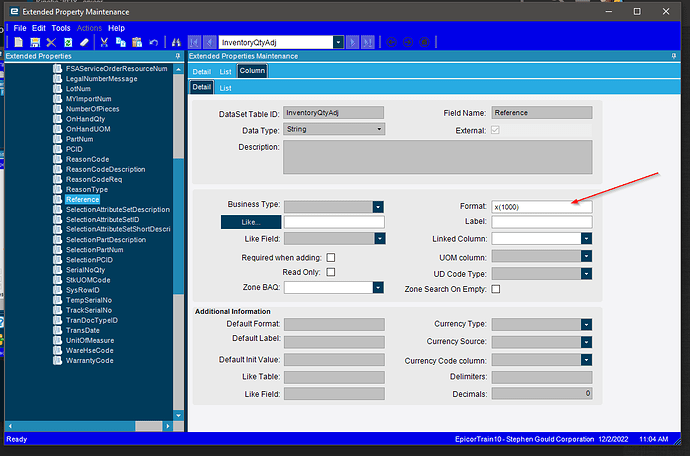The height and width of the screenshot is (456, 690).
Task: Click the binoculars Search icon
Action: [x=176, y=42]
